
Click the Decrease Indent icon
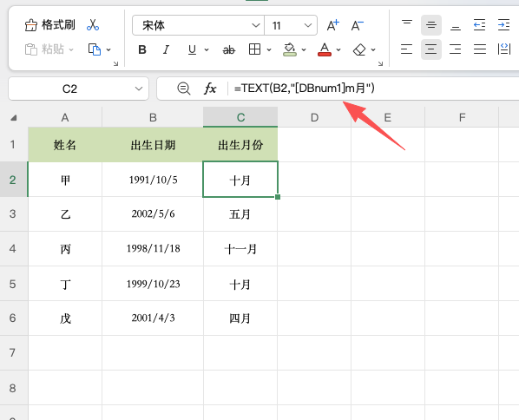click(479, 25)
